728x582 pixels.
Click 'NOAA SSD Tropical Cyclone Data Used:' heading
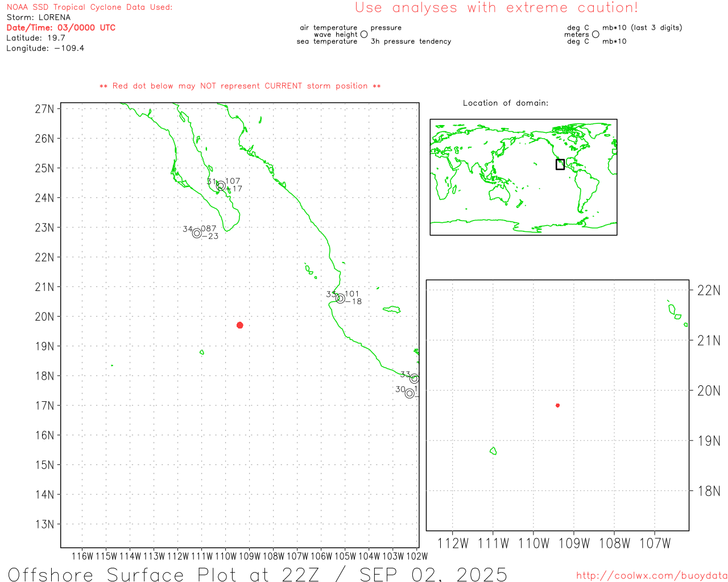pos(89,7)
